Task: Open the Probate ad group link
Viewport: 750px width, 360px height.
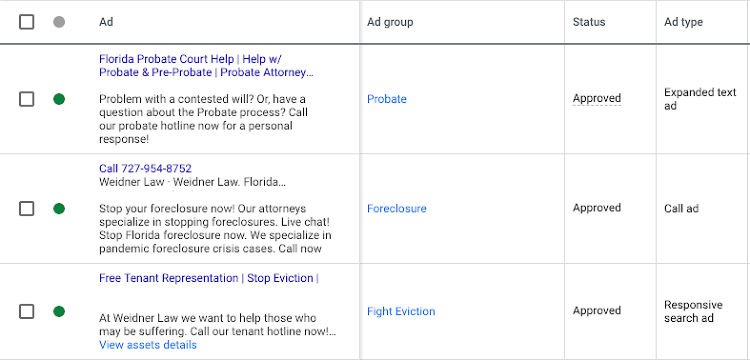Action: pyautogui.click(x=386, y=99)
